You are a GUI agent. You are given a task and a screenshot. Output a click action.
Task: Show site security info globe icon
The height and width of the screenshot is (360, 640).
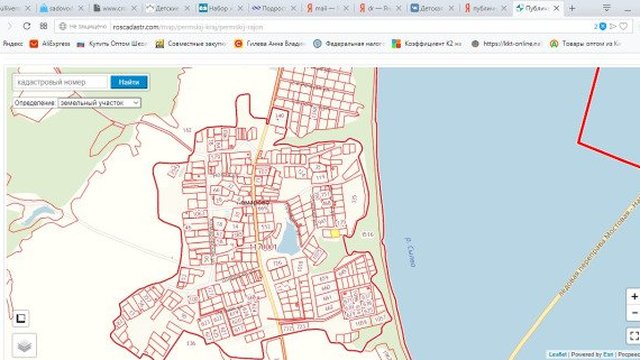click(62, 27)
